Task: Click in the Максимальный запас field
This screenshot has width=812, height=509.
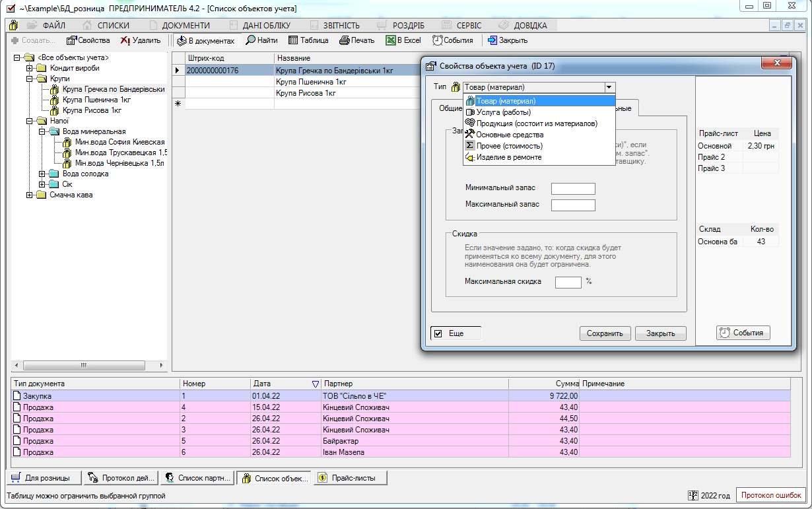Action: click(x=573, y=205)
